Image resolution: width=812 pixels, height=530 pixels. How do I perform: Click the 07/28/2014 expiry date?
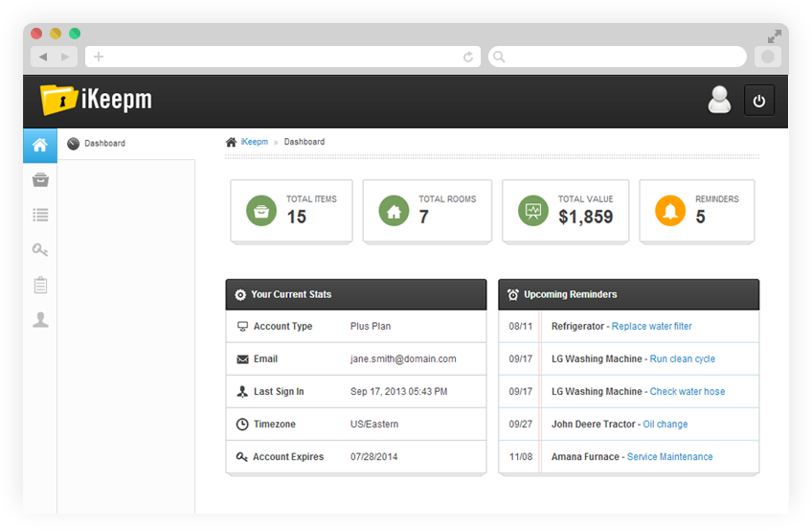click(373, 457)
